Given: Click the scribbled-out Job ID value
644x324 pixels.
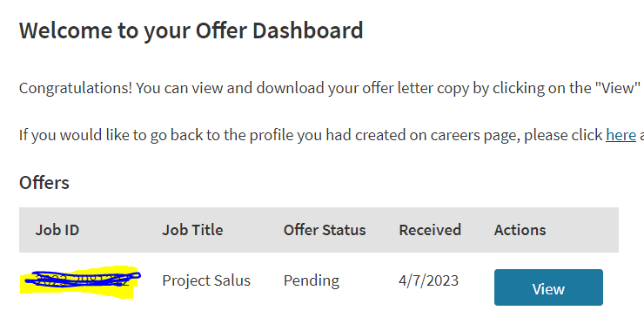Looking at the screenshot, I should tap(80, 281).
